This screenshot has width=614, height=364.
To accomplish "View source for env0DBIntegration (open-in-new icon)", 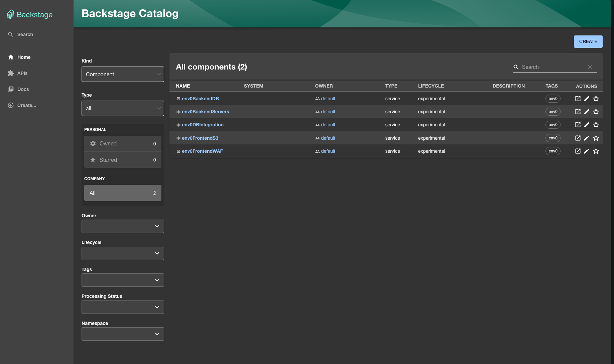I will point(578,125).
